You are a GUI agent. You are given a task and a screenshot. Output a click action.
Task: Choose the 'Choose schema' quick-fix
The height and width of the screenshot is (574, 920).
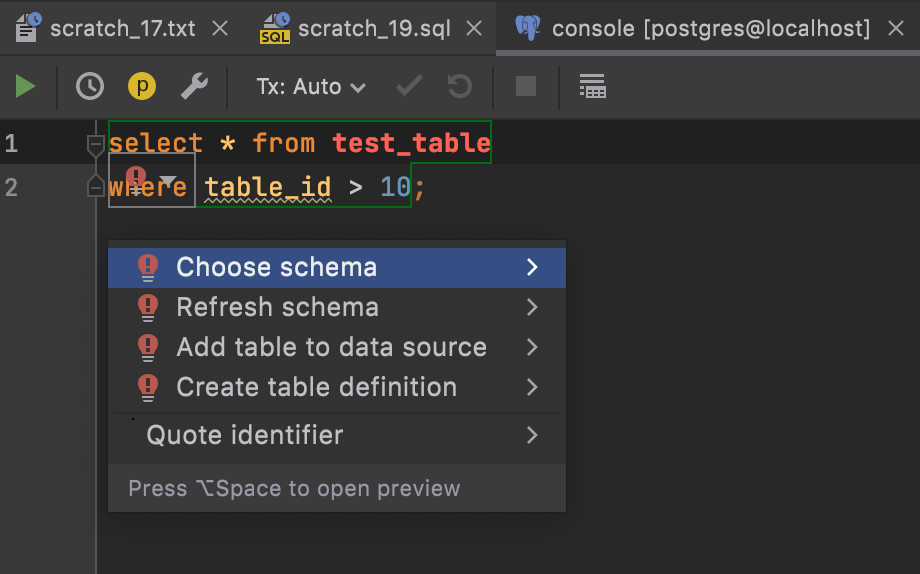tap(337, 268)
